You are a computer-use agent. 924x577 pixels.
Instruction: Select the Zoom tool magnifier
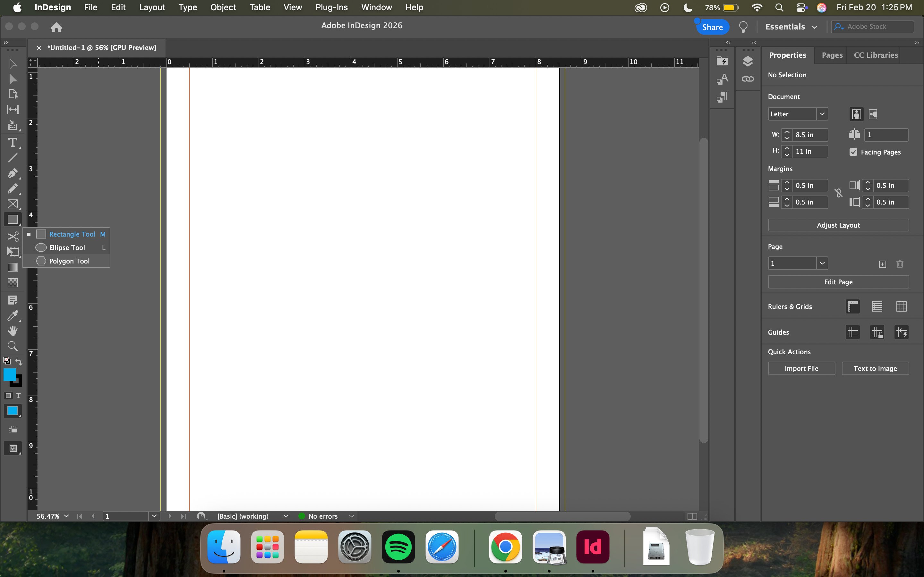(x=13, y=346)
